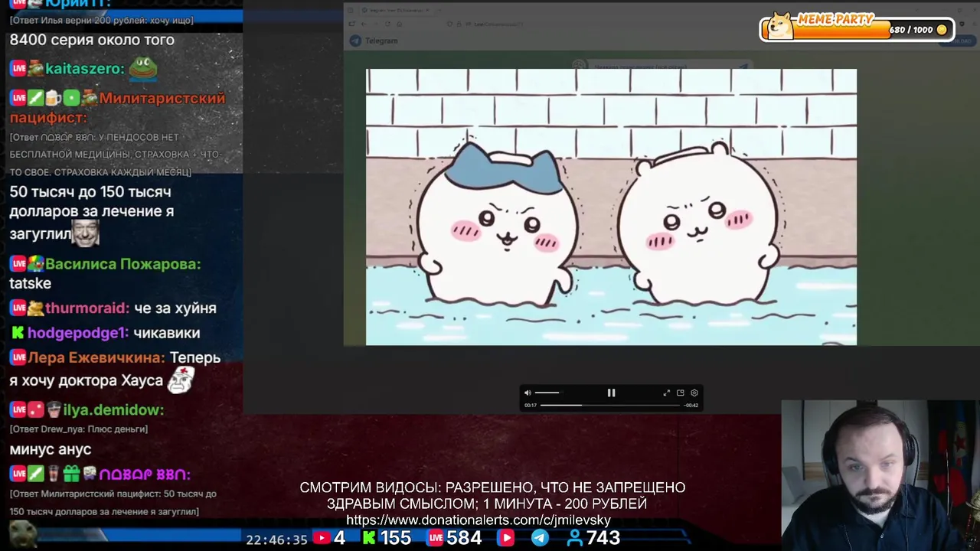980x551 pixels.
Task: Seek on the video progress bar
Action: pyautogui.click(x=610, y=405)
